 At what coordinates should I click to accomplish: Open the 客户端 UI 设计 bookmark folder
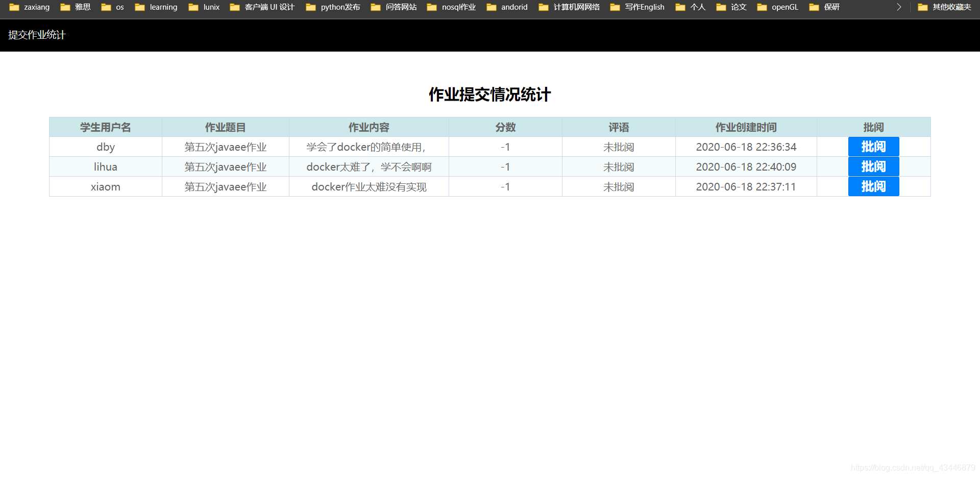tap(262, 7)
